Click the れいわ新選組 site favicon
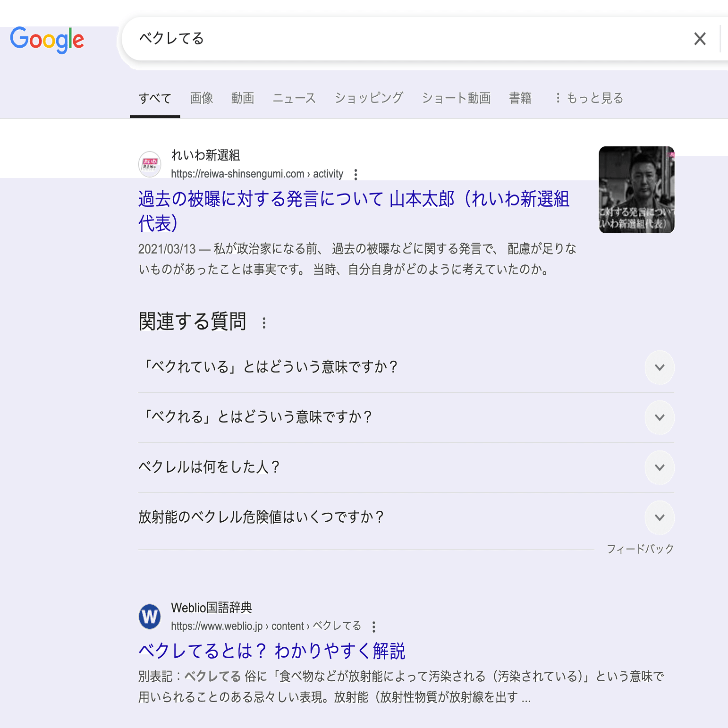The image size is (728, 728). click(150, 164)
